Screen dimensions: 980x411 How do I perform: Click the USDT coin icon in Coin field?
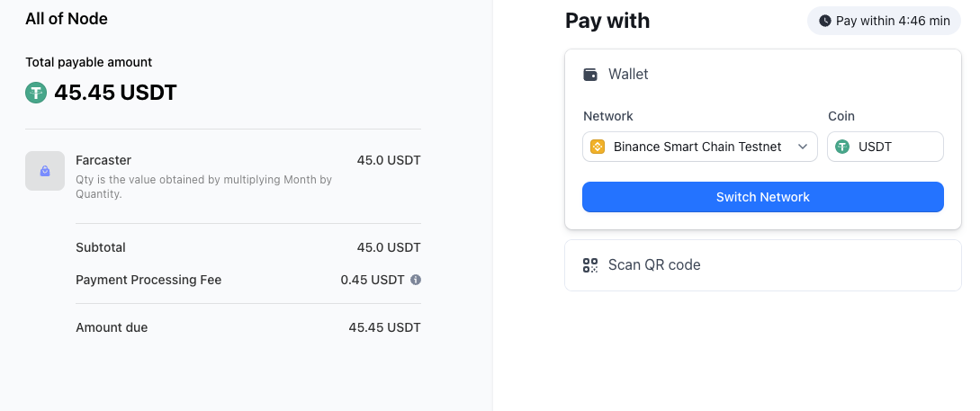point(842,147)
